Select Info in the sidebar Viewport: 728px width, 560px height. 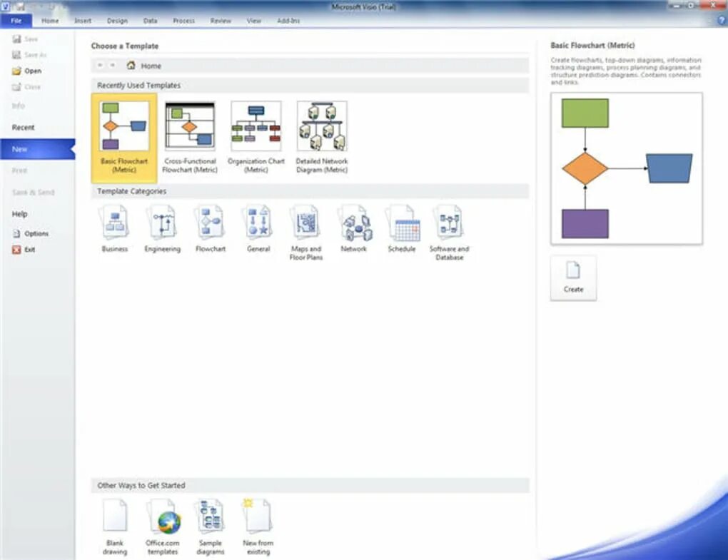pos(18,106)
